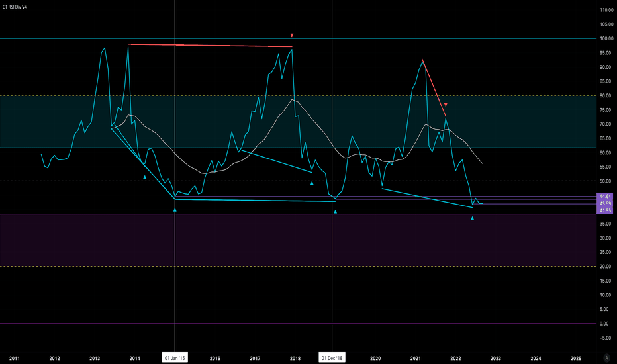Click the 2020 label on the time axis
This screenshot has width=617, height=364.
pyautogui.click(x=375, y=358)
